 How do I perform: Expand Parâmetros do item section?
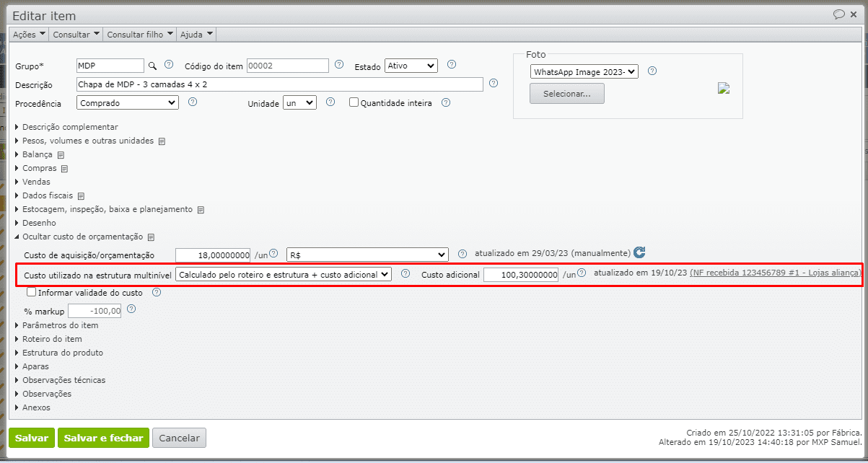[x=60, y=325]
